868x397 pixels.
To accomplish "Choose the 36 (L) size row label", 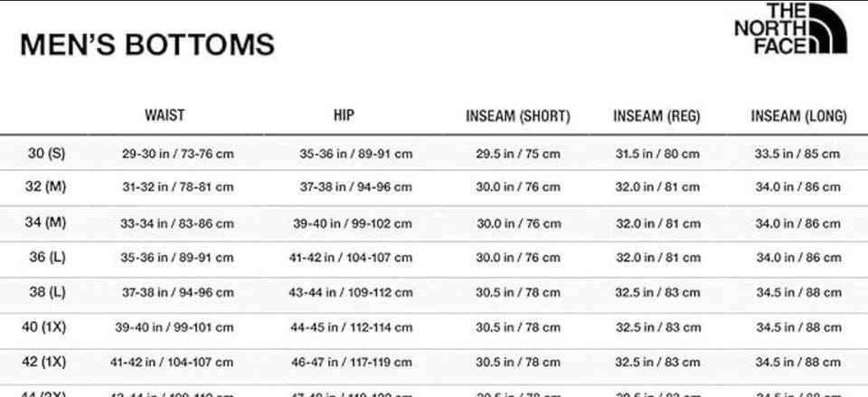I will coord(47,257).
